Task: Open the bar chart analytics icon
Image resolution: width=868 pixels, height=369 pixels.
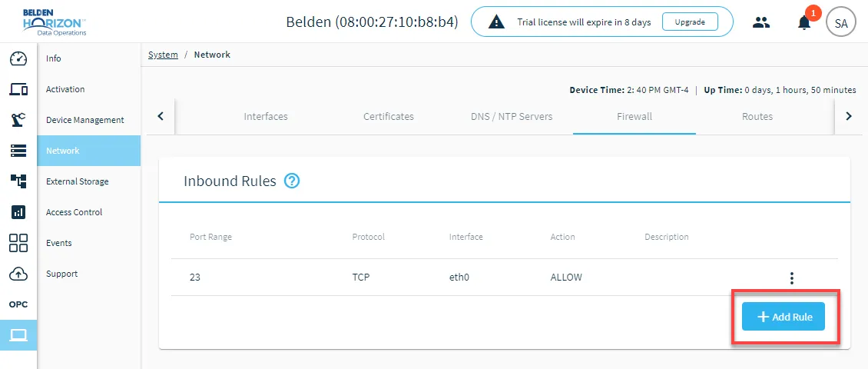Action: click(x=18, y=212)
